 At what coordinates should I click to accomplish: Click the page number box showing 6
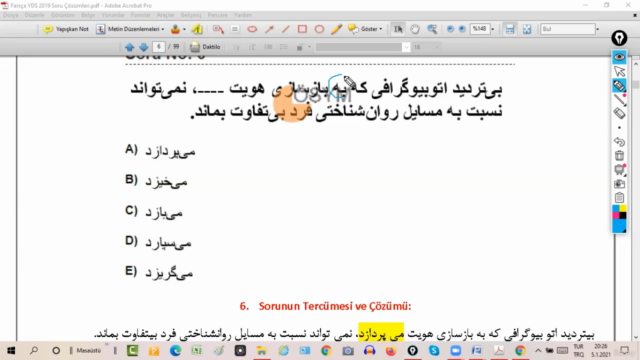159,47
